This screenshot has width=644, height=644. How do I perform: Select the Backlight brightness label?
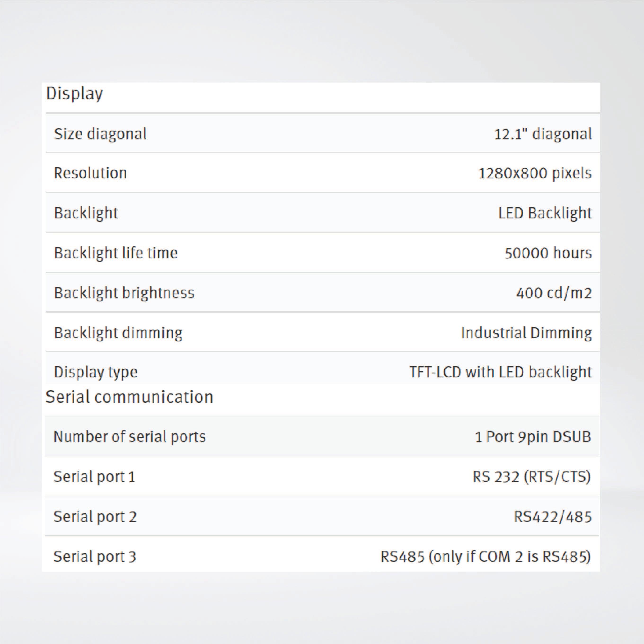pos(124,293)
